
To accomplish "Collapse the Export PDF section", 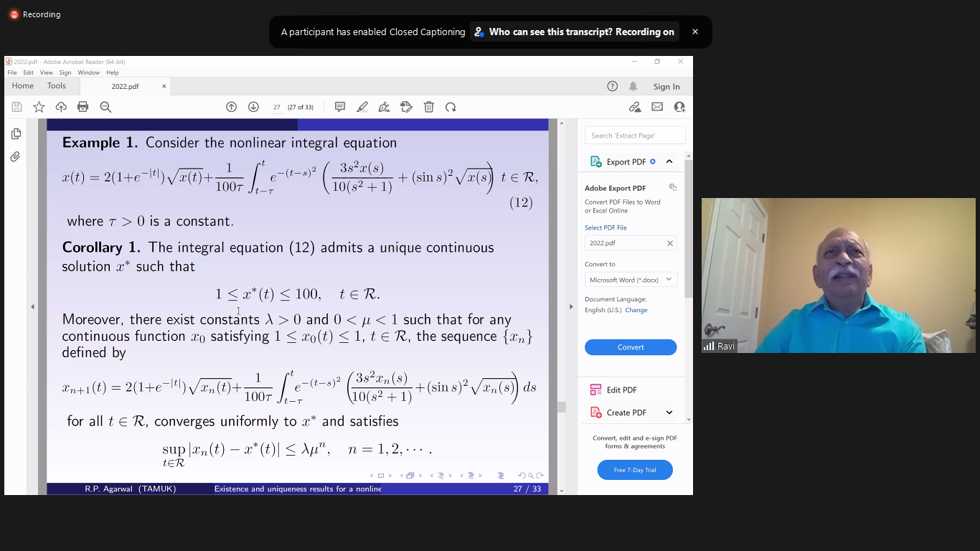I will point(669,161).
